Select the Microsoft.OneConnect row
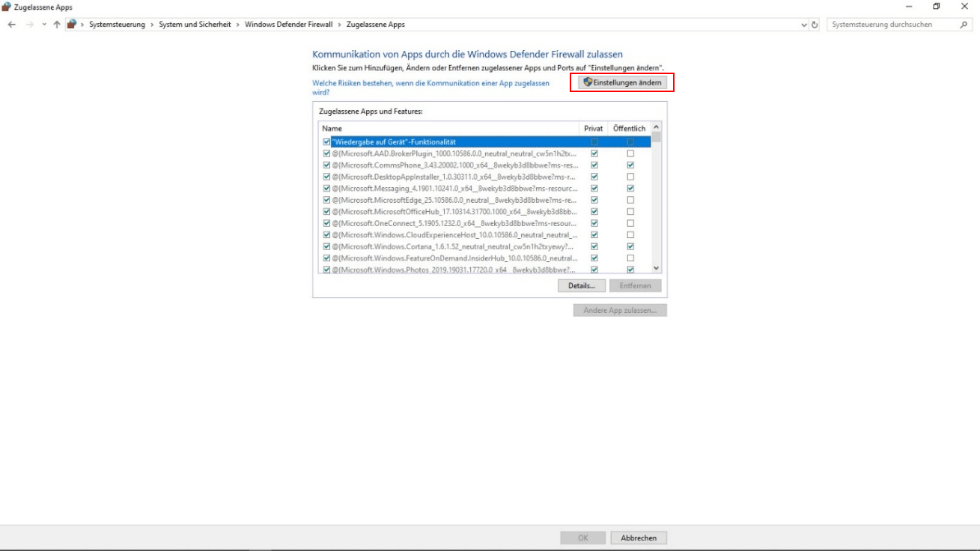Image resolution: width=980 pixels, height=551 pixels. coord(485,223)
